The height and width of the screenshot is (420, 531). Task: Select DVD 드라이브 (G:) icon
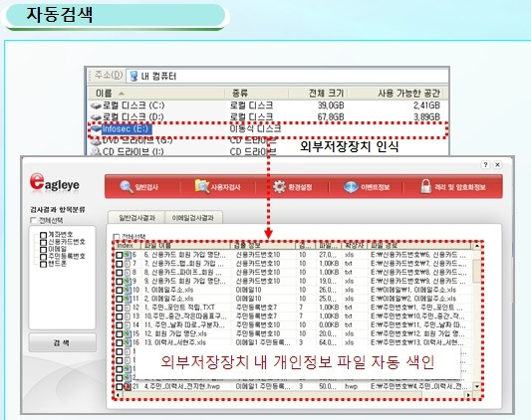[x=96, y=140]
